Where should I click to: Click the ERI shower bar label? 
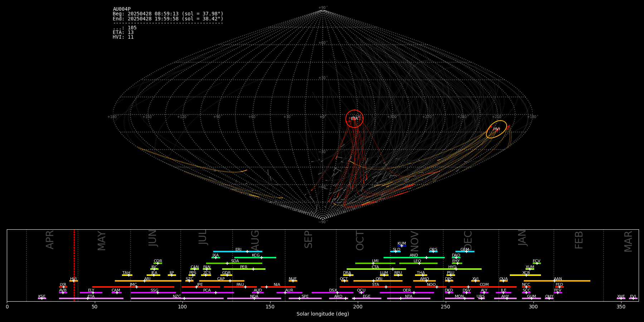click(238, 250)
